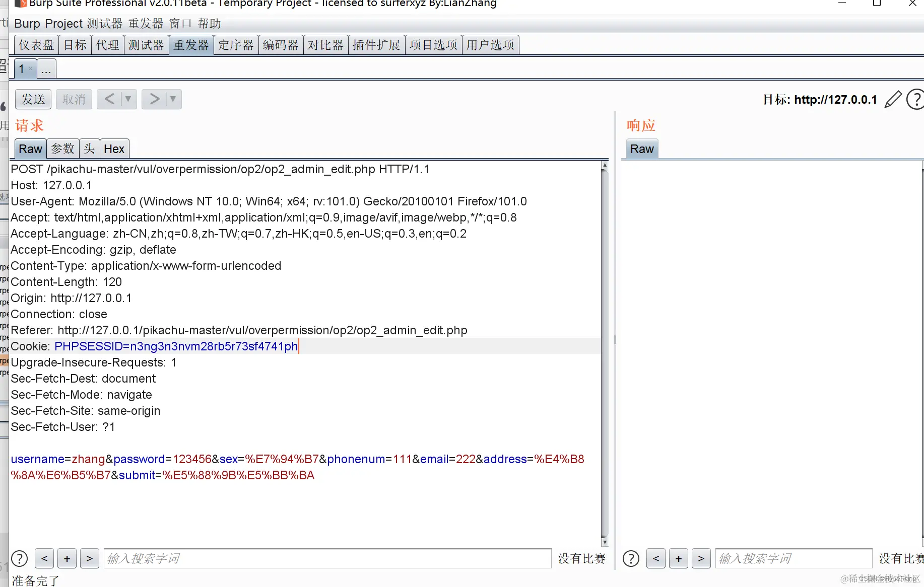This screenshot has height=587, width=924.
Task: Go to previous match in request search
Action: click(44, 558)
